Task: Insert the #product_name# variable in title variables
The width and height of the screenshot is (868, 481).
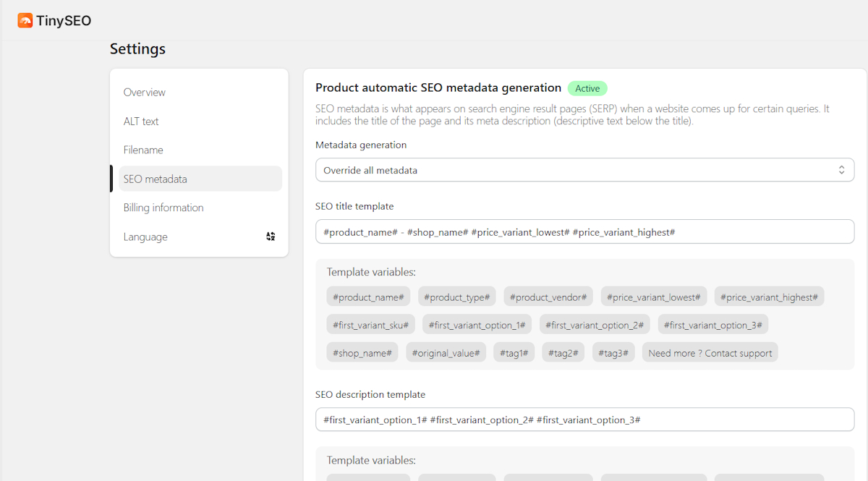Action: (x=368, y=297)
